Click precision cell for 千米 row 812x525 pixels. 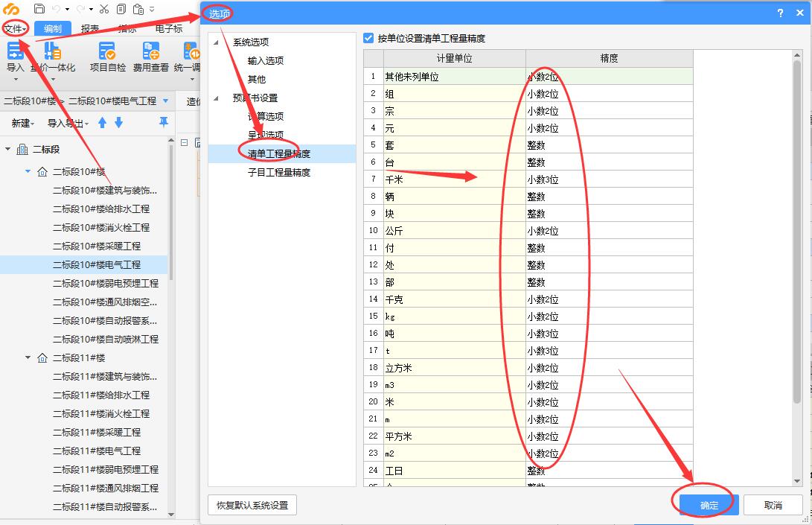tap(609, 179)
